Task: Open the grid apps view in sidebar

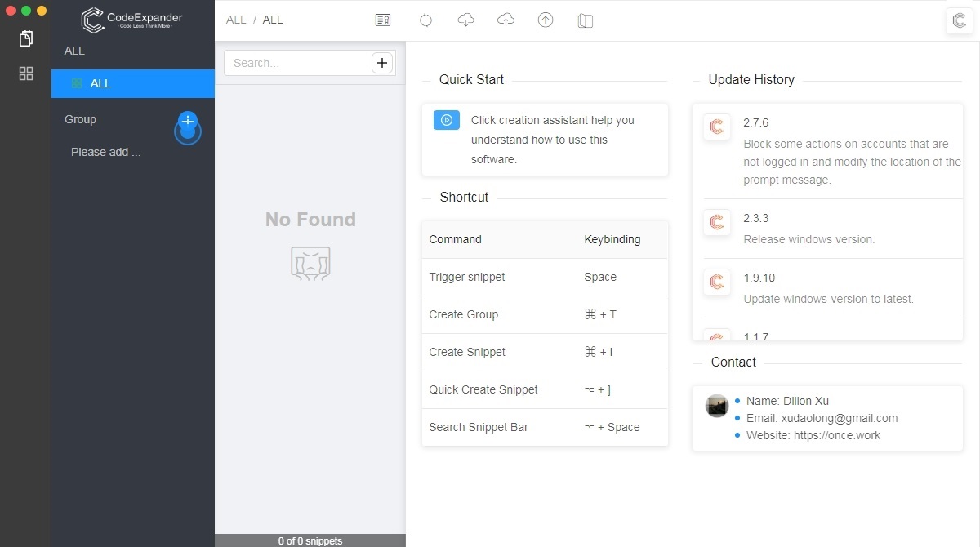Action: (26, 73)
